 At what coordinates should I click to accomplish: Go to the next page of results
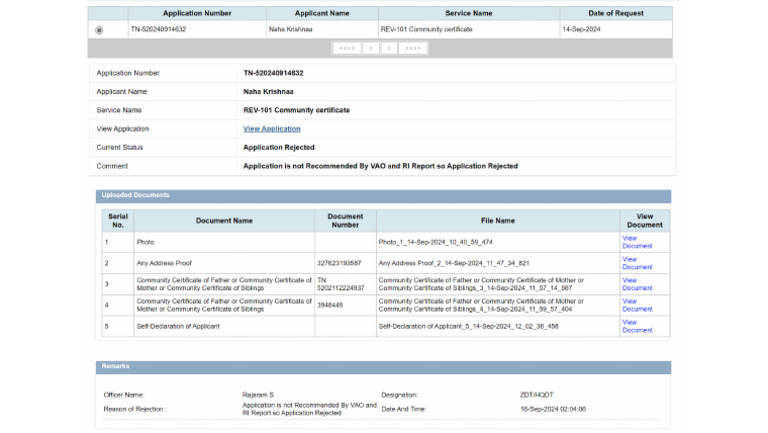389,48
